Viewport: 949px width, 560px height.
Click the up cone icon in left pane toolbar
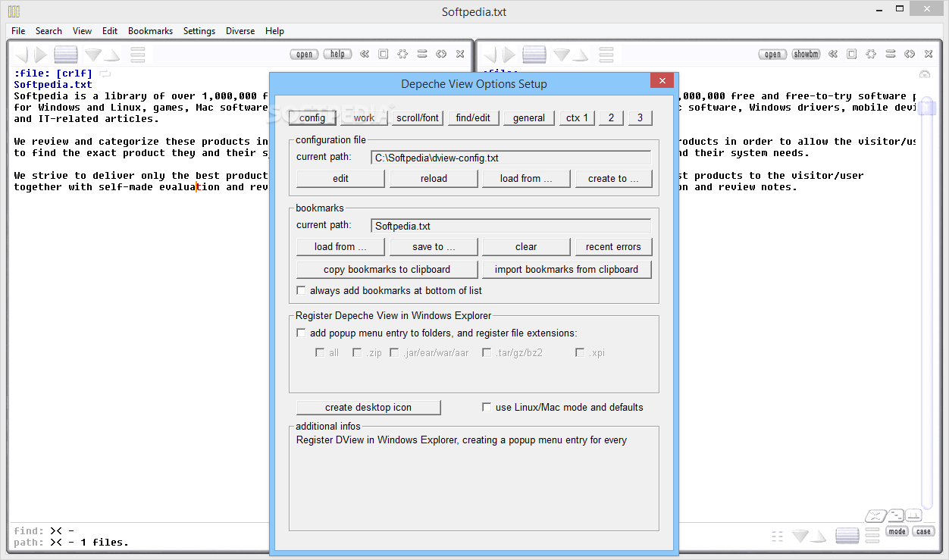coord(112,55)
